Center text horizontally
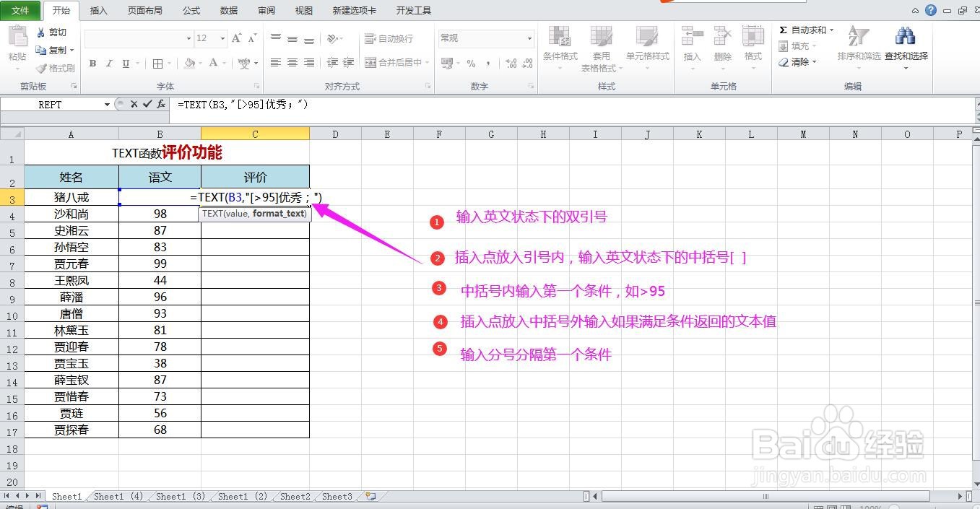The image size is (980, 509). 292,63
